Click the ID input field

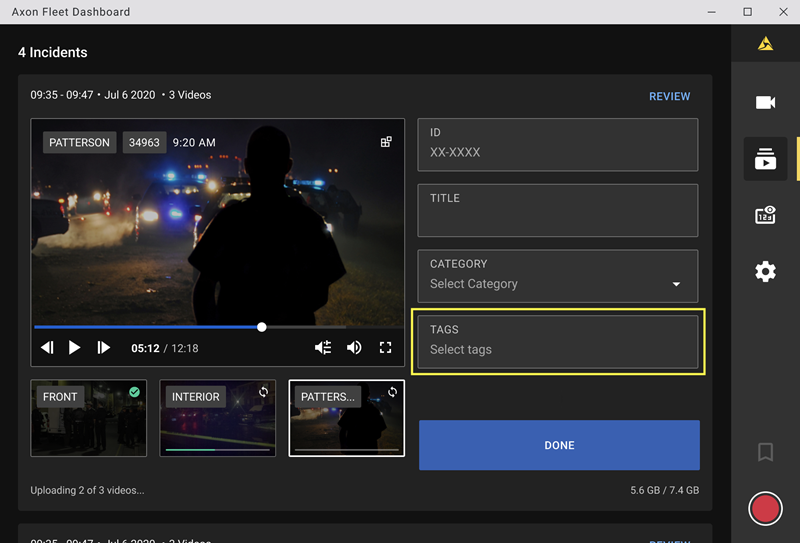(x=558, y=145)
